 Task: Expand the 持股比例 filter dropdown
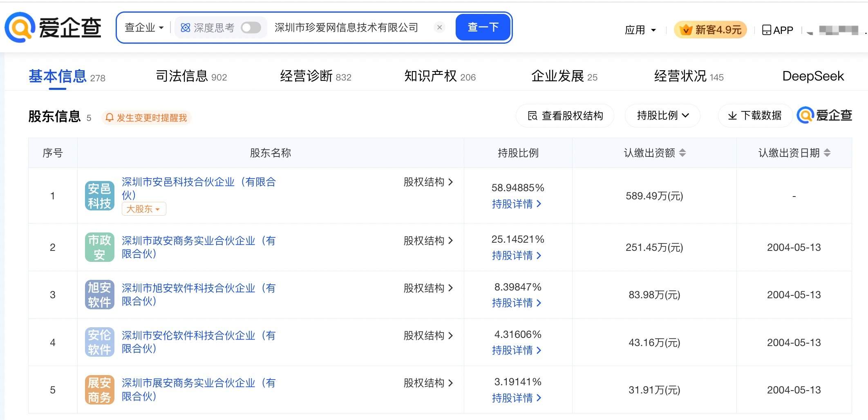coord(662,116)
